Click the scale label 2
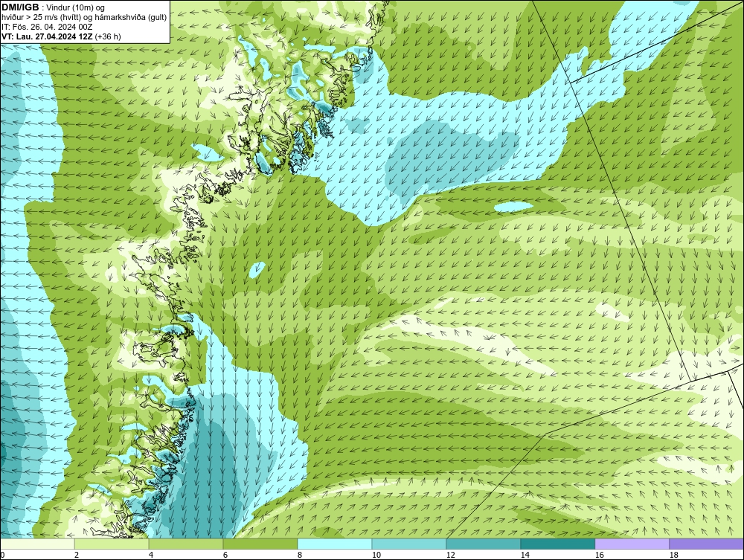The image size is (744, 560). click(x=77, y=555)
